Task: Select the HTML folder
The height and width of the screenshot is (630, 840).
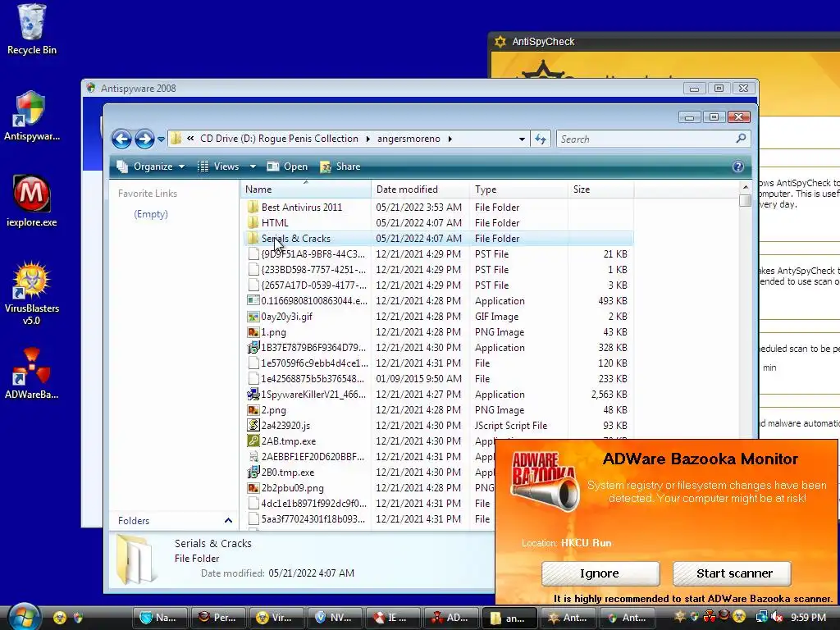Action: click(275, 223)
